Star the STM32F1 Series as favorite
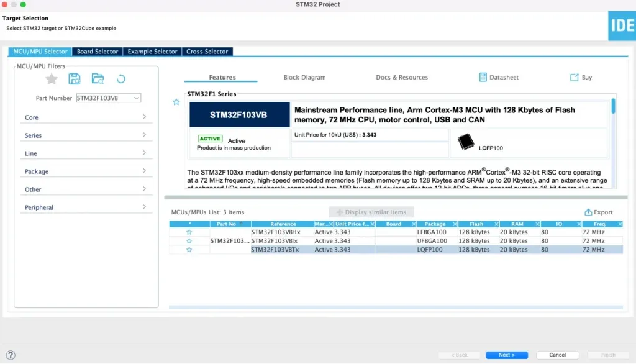The width and height of the screenshot is (636, 364). [176, 102]
